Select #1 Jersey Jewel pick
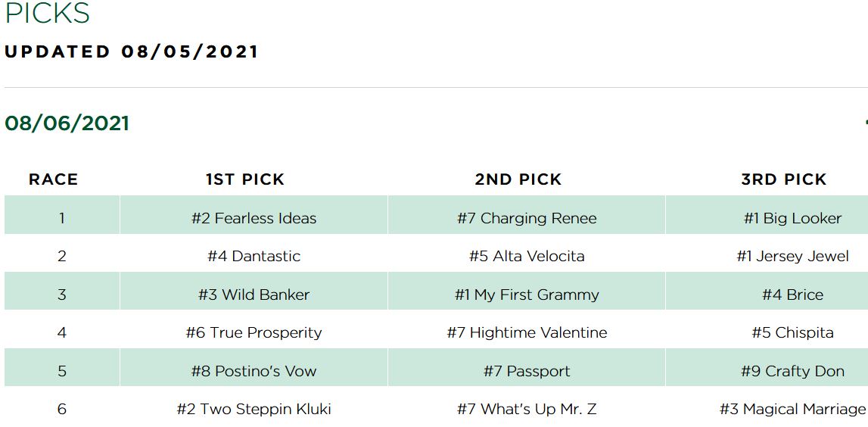The image size is (868, 427). [x=792, y=256]
